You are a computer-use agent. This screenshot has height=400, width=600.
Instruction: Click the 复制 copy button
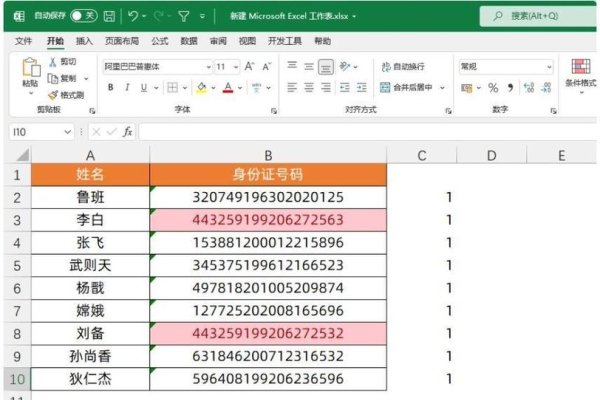pyautogui.click(x=63, y=78)
